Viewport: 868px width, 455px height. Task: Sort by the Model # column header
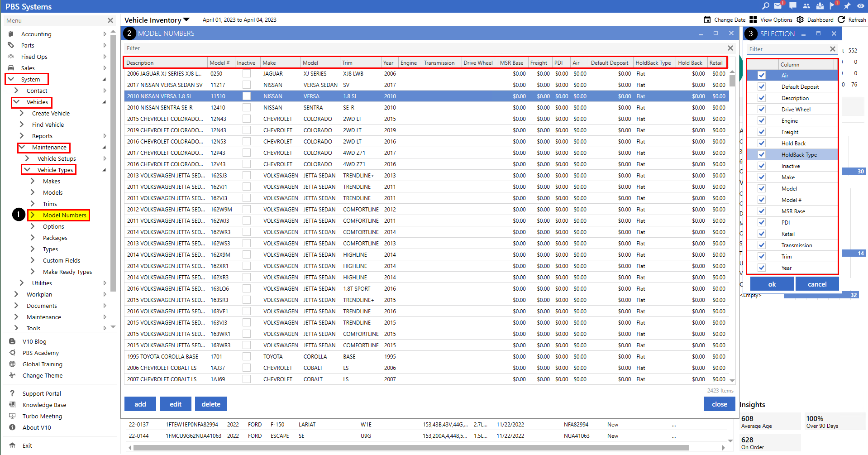221,62
